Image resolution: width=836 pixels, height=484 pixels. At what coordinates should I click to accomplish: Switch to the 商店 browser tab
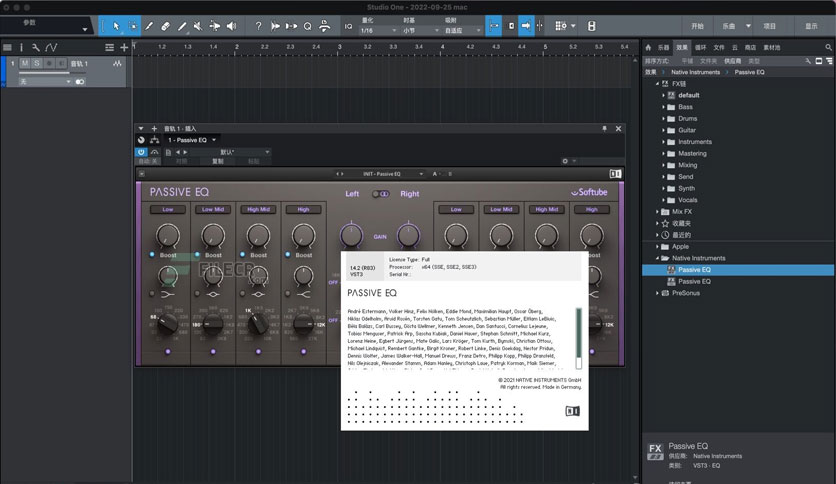coord(750,47)
